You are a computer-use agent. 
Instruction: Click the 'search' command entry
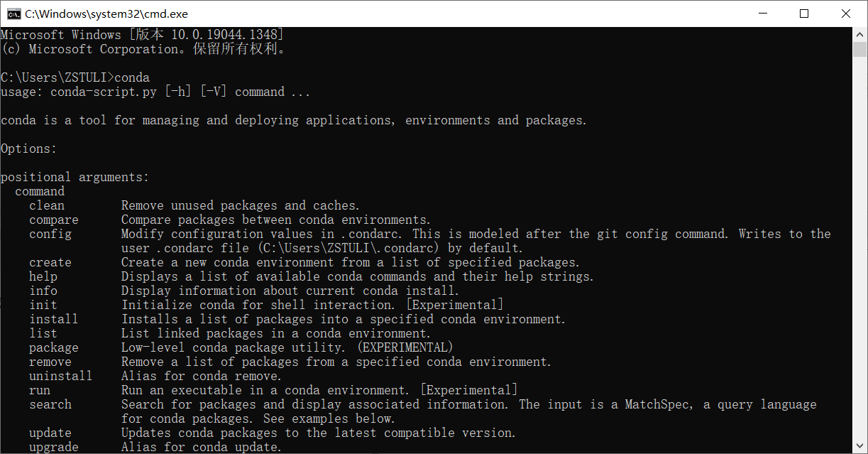pos(50,404)
